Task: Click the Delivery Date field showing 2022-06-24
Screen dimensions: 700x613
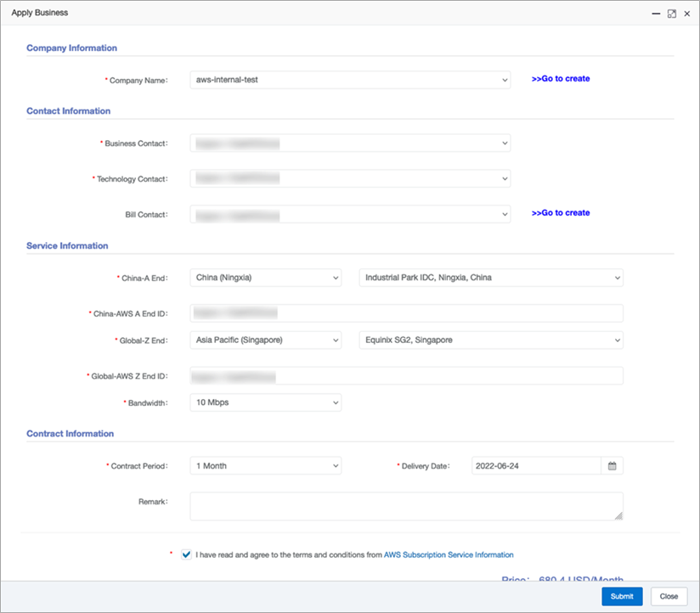Action: click(x=536, y=466)
